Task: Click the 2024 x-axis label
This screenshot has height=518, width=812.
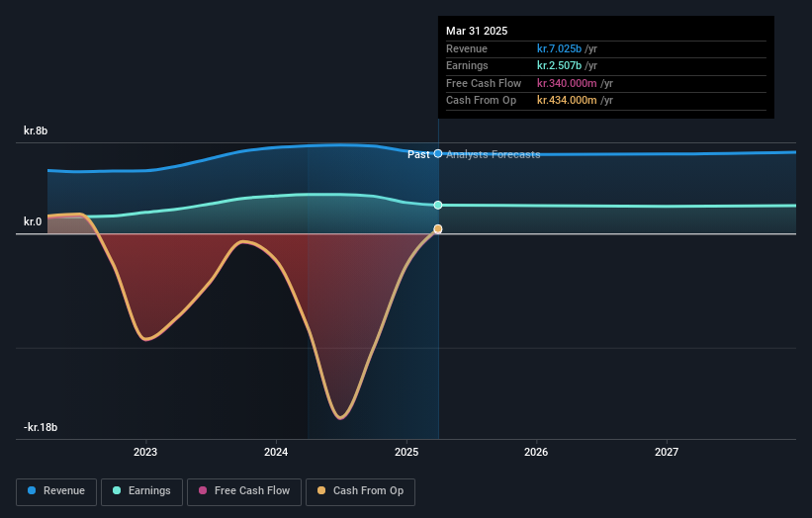Action: click(x=276, y=452)
